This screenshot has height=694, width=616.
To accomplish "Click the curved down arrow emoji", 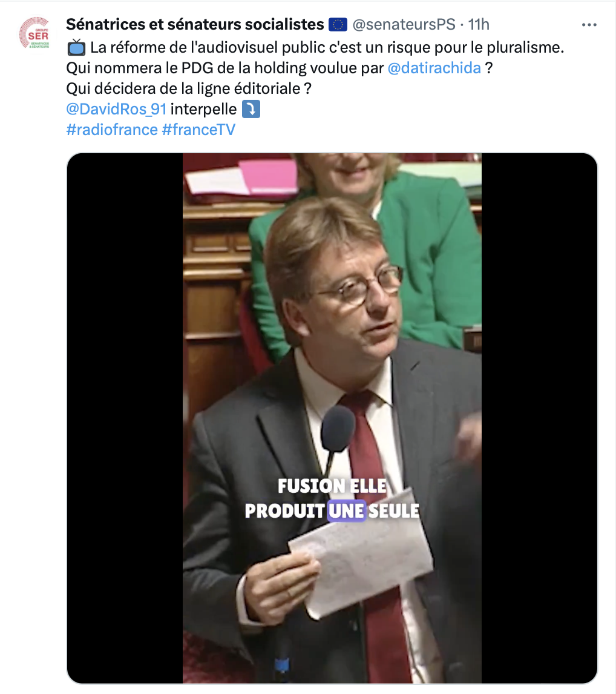I will tap(251, 109).
